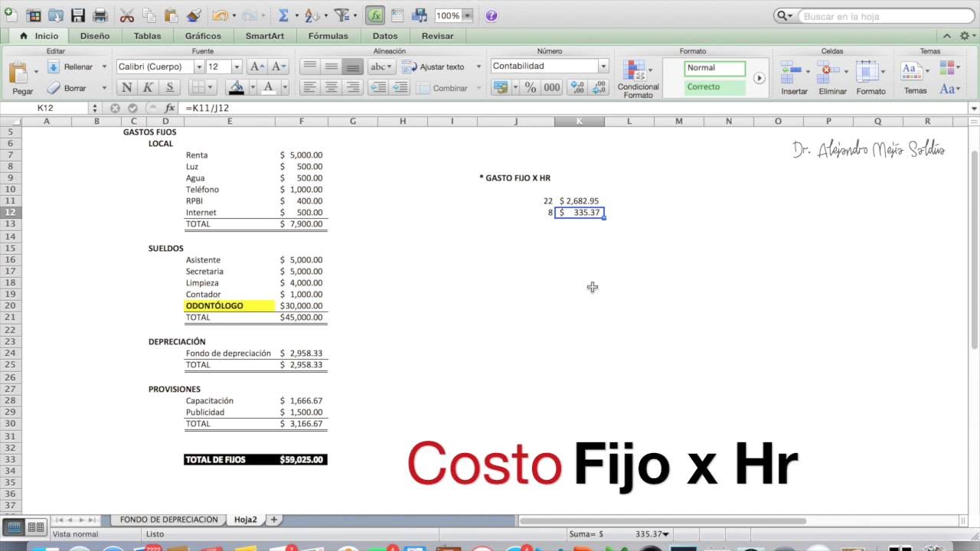The width and height of the screenshot is (980, 551).
Task: Apply bold with the N button
Action: (x=127, y=87)
